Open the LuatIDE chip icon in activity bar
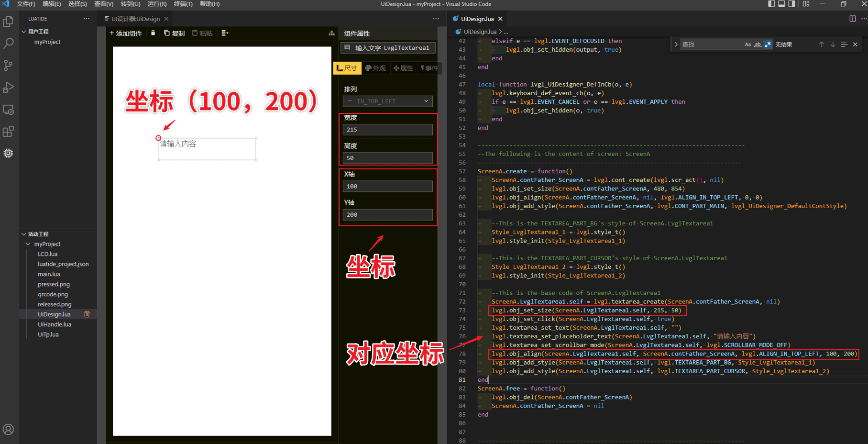Viewport: 868px width, 444px height. pos(8,153)
